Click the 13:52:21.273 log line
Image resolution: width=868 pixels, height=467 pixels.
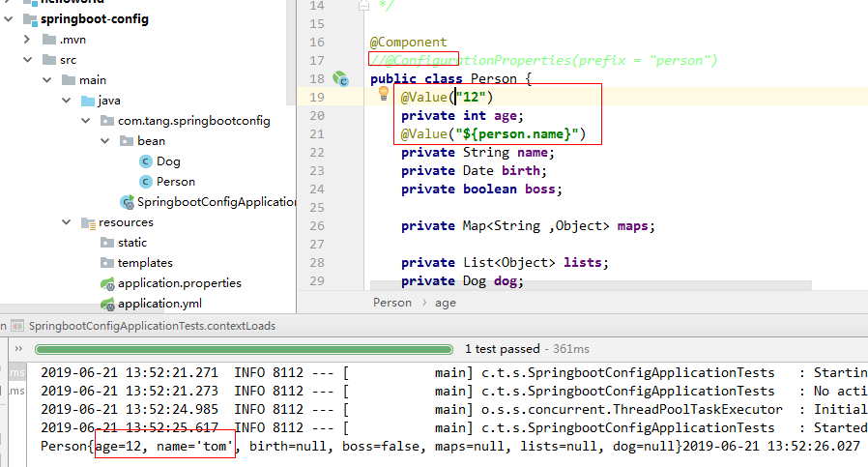click(x=454, y=392)
